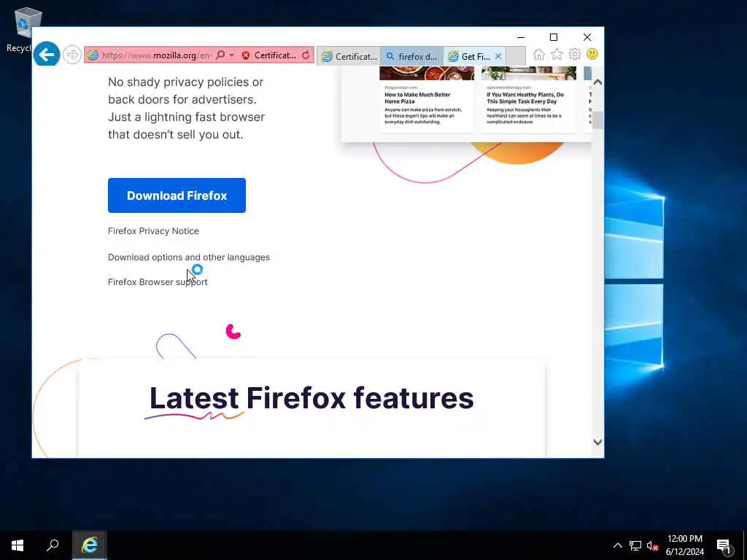Screen dimensions: 747x560
Task: Open the taskbar search magnifier
Action: coord(53,545)
